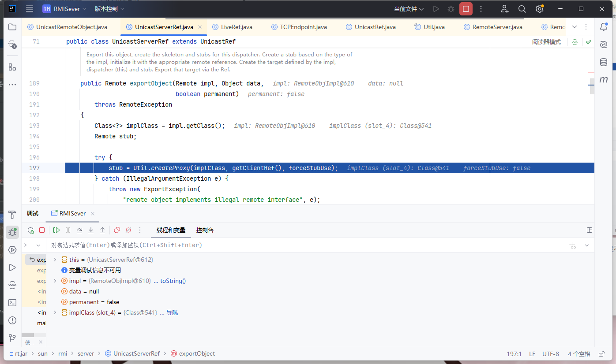Click the evaluate expression input field
Viewport: 616px width, 364px height.
265,245
